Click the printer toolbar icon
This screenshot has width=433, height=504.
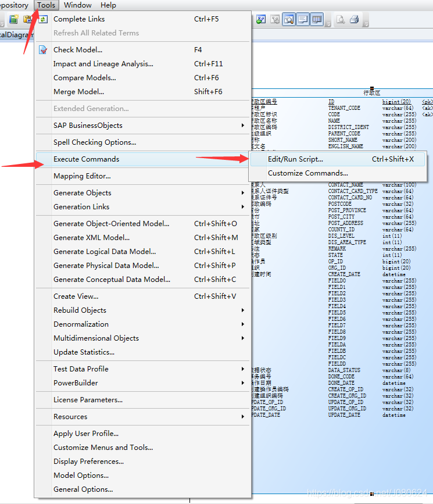[x=354, y=20]
